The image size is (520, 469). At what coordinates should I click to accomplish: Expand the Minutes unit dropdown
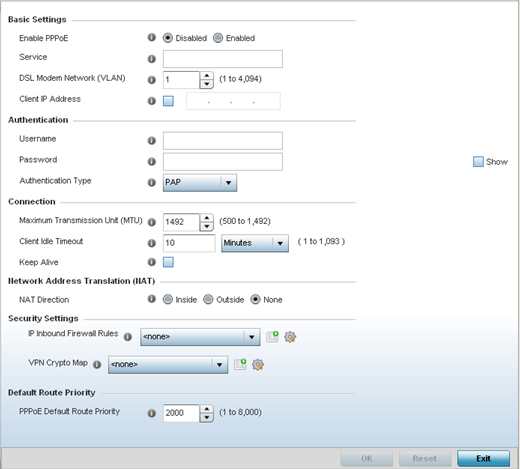tap(255, 243)
